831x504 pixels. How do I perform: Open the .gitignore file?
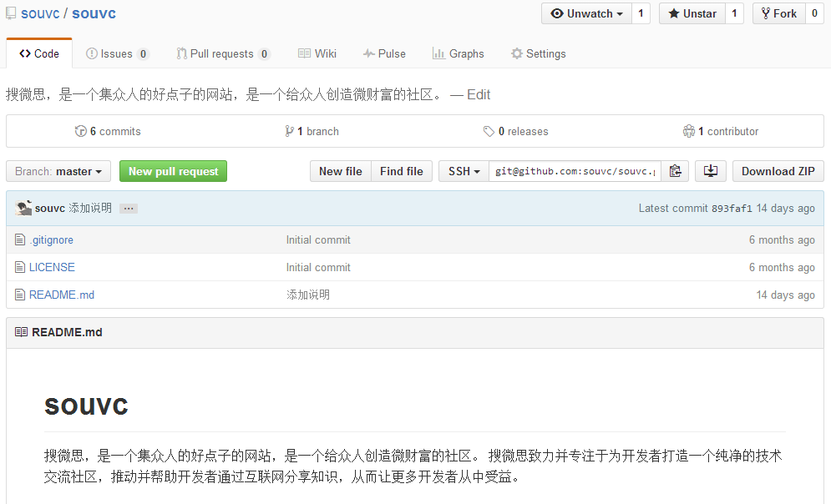[52, 239]
